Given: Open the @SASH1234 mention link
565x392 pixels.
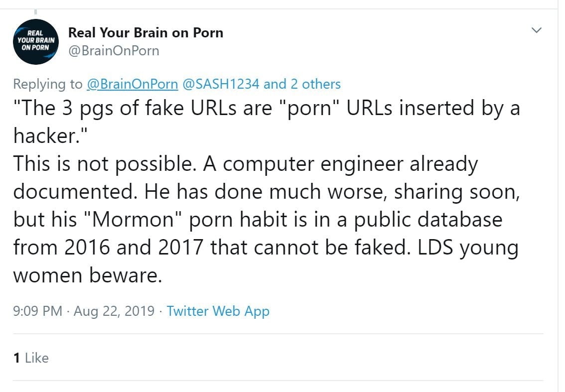Looking at the screenshot, I should pos(220,84).
